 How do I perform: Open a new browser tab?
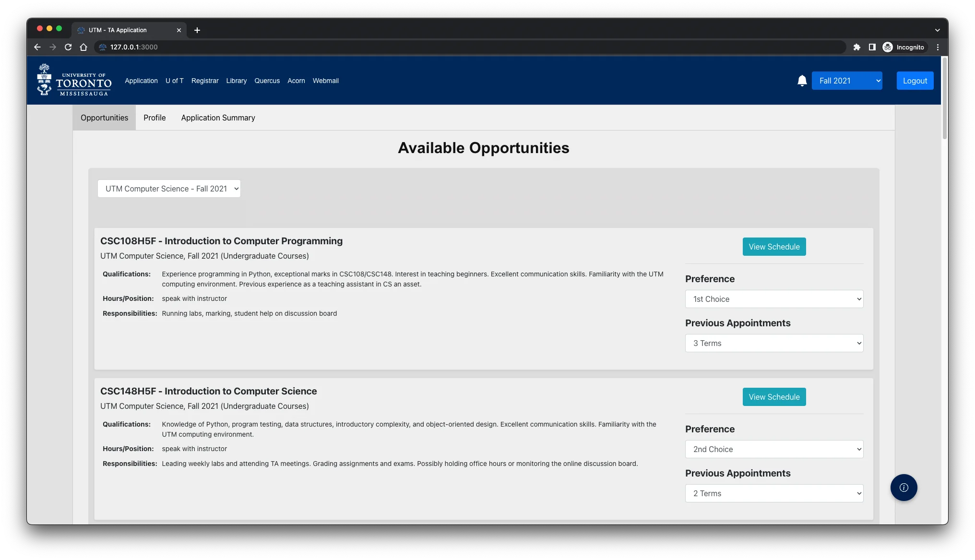(x=197, y=30)
